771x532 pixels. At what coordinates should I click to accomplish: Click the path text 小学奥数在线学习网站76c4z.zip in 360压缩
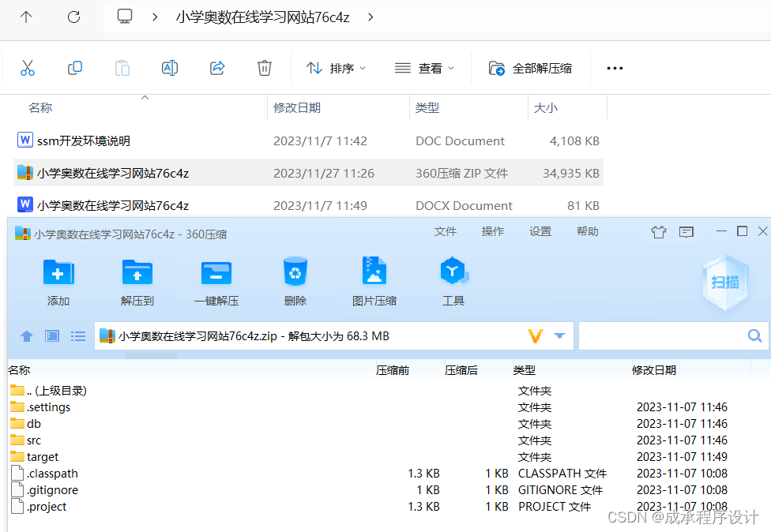click(197, 336)
